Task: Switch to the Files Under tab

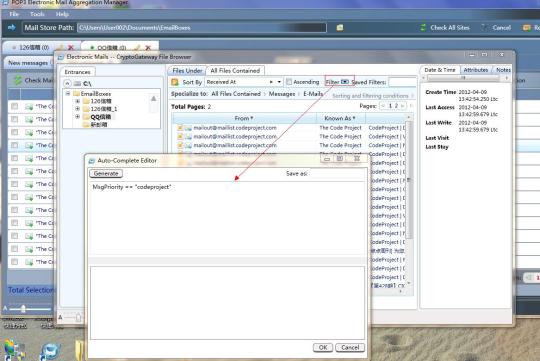Action: pyautogui.click(x=187, y=71)
